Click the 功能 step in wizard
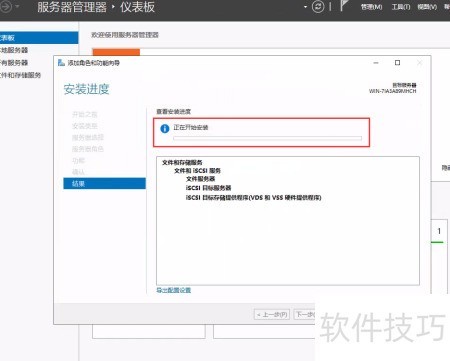 click(x=78, y=161)
